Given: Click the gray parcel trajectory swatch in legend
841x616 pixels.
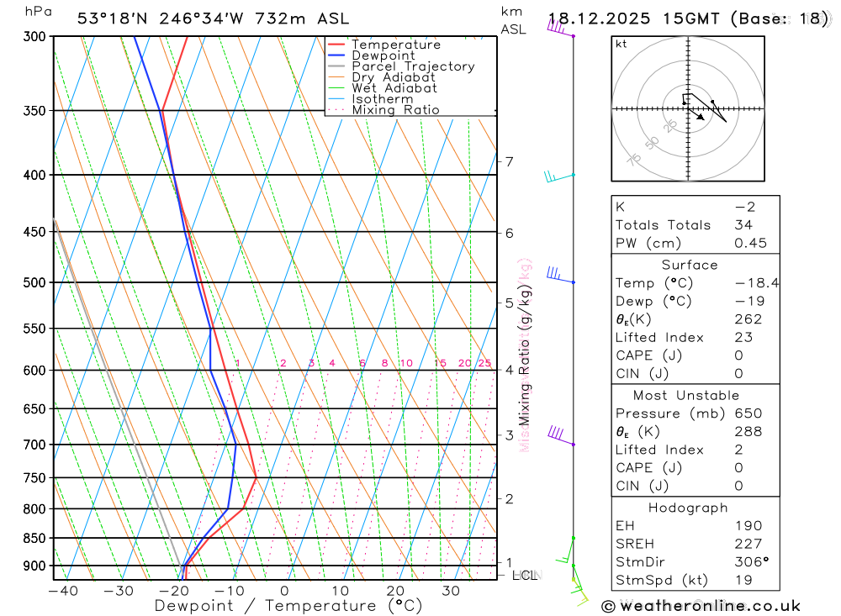Looking at the screenshot, I should [336, 66].
